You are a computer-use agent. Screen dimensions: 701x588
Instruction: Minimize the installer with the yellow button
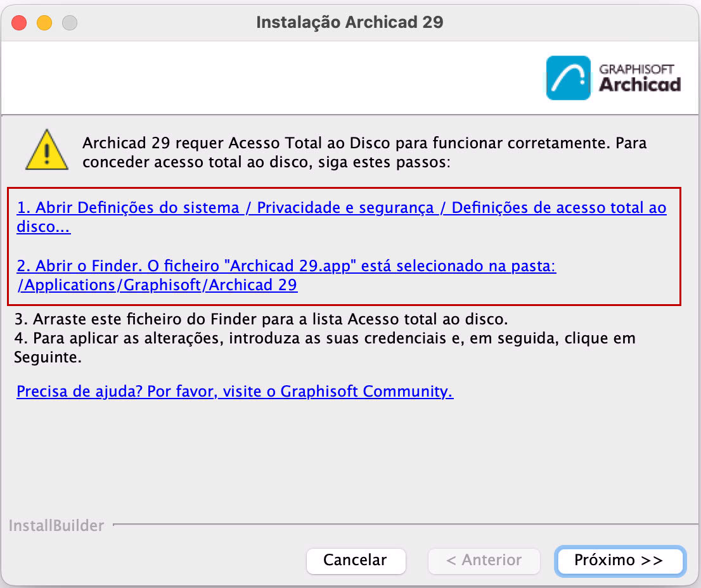pyautogui.click(x=44, y=22)
